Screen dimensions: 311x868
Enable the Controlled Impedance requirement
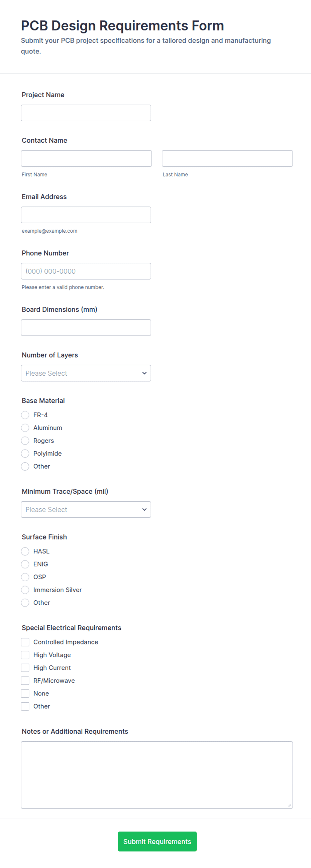tap(25, 642)
